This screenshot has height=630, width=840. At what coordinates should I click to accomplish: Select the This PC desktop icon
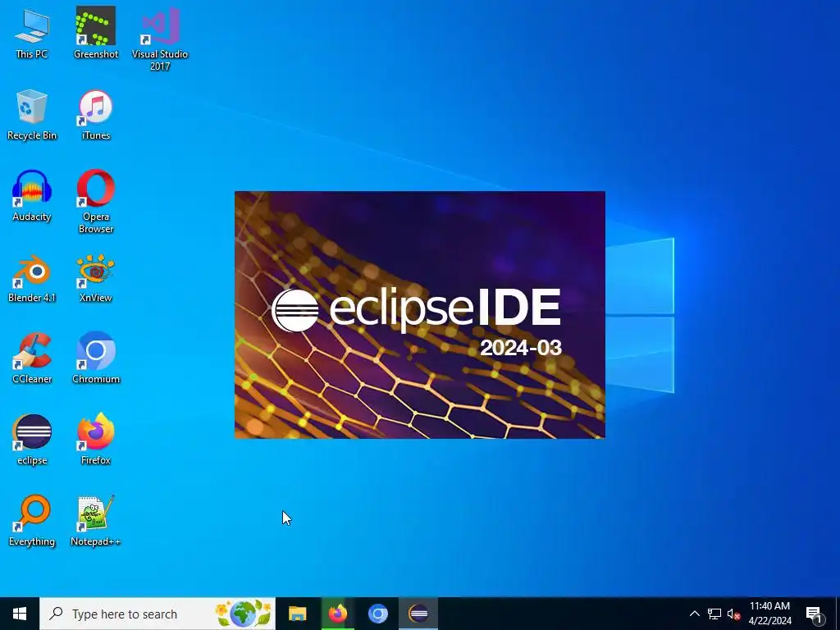tap(32, 33)
